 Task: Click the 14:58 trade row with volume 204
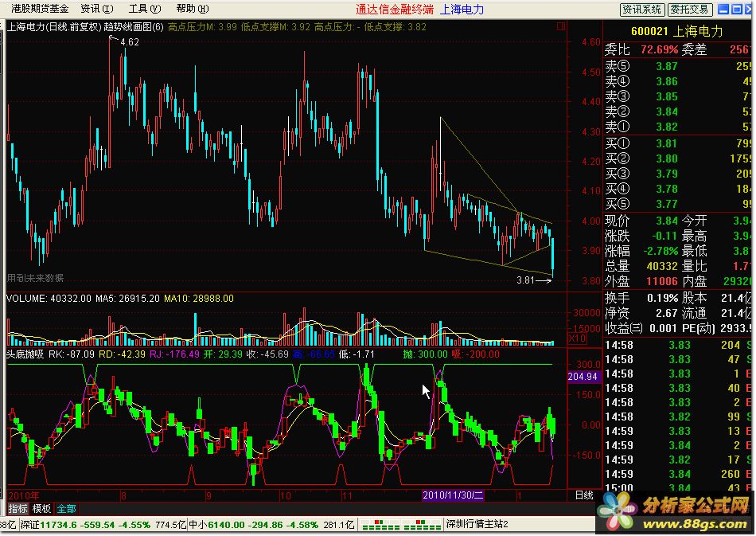[679, 345]
